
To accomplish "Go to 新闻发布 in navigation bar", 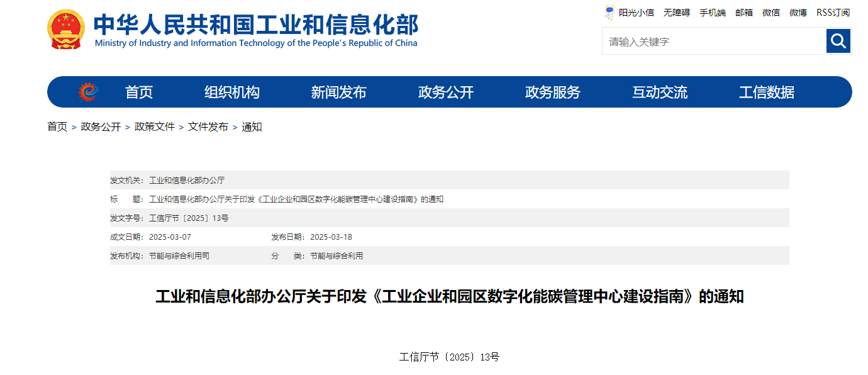I will pos(338,92).
